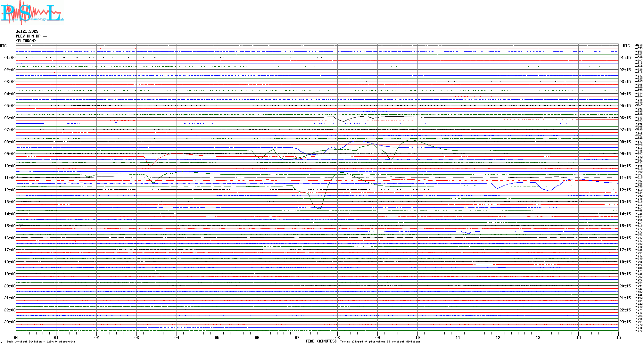This screenshot has width=644, height=346.
Task: Click the 06:15 right-side time label
Action: point(625,118)
